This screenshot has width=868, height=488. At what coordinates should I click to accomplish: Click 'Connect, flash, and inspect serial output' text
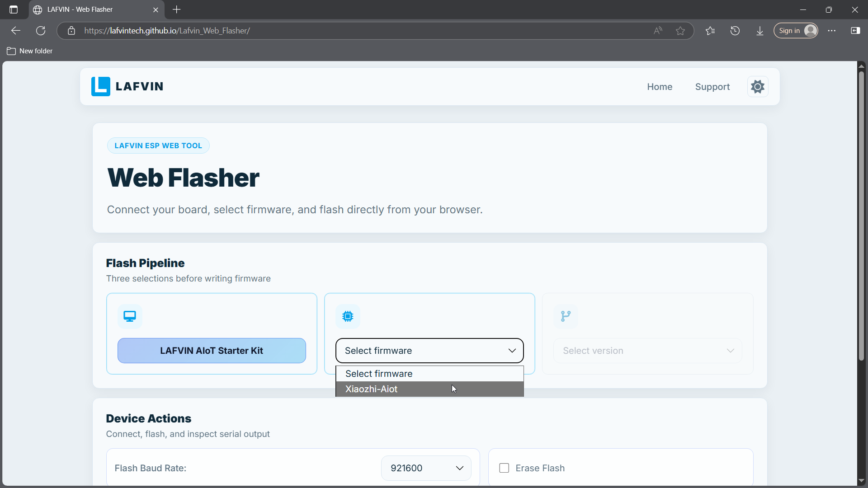(188, 434)
